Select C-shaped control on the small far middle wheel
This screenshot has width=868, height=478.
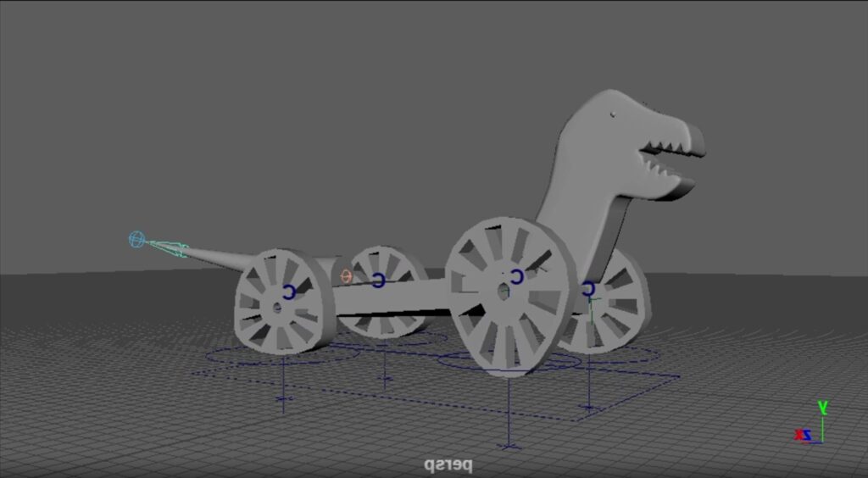(x=378, y=280)
